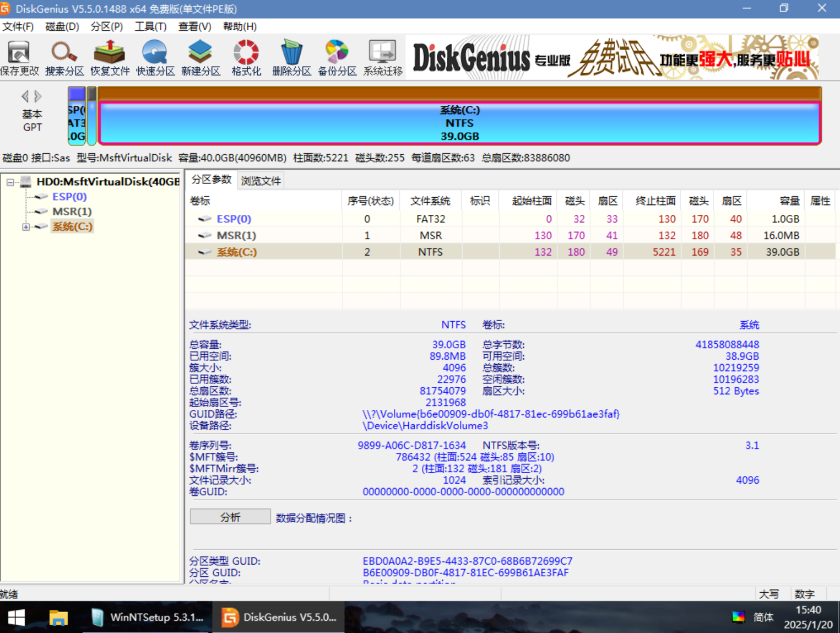Click the 系统(C:) row in partition table
Screen dimensions: 840x633
click(511, 252)
